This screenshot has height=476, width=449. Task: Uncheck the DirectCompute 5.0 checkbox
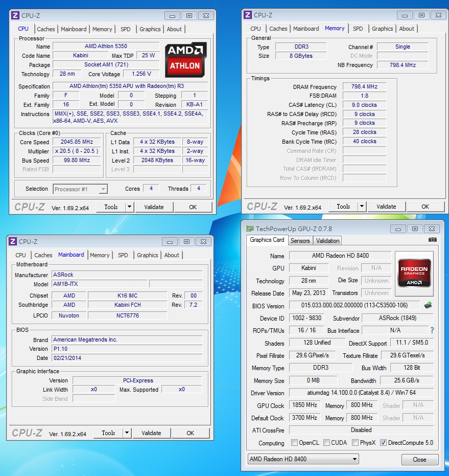383,443
